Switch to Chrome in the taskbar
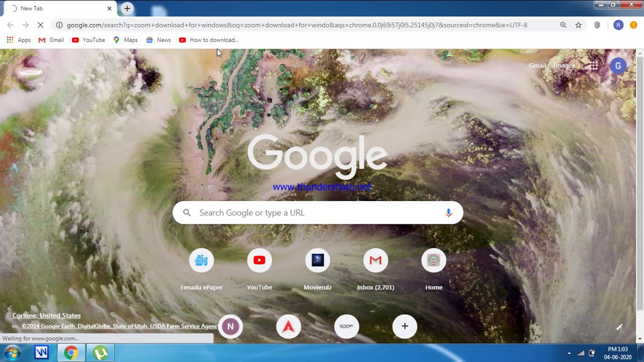Viewport: 644px width, 362px height. (x=71, y=353)
